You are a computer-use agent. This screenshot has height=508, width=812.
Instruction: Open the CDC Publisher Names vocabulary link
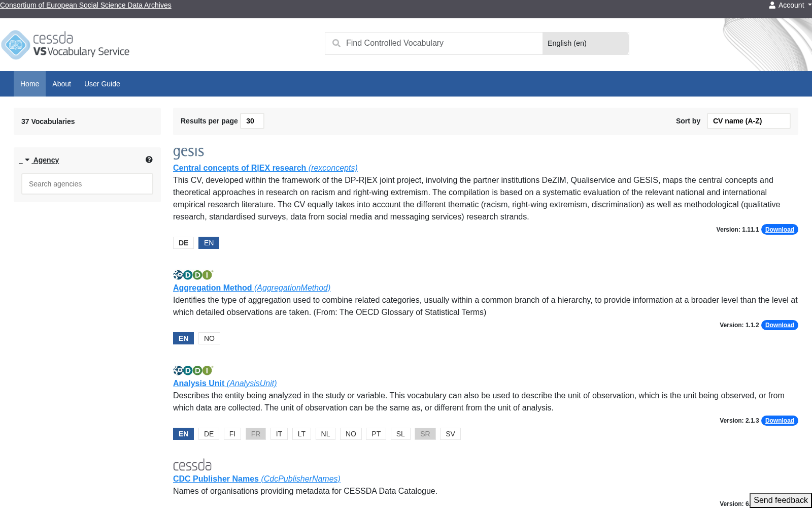click(257, 479)
